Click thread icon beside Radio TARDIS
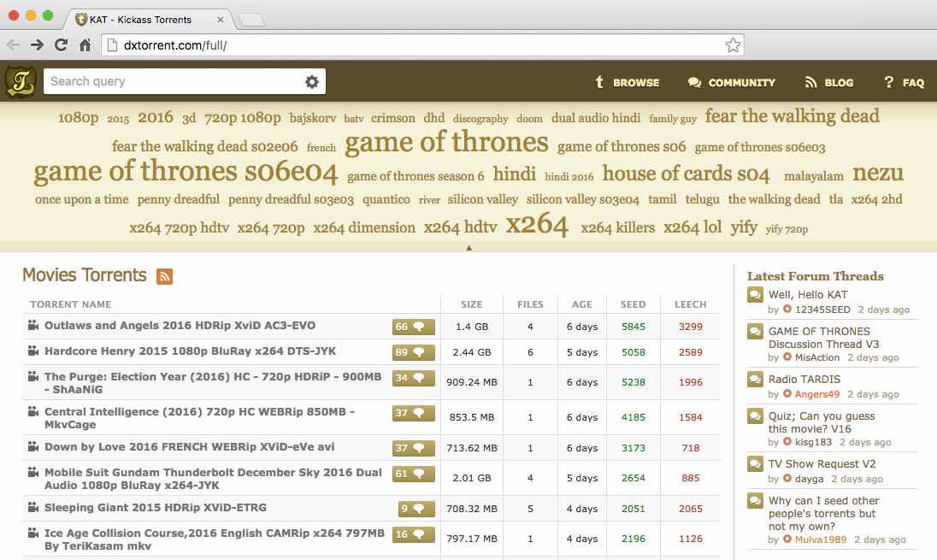The image size is (937, 560). point(755,380)
